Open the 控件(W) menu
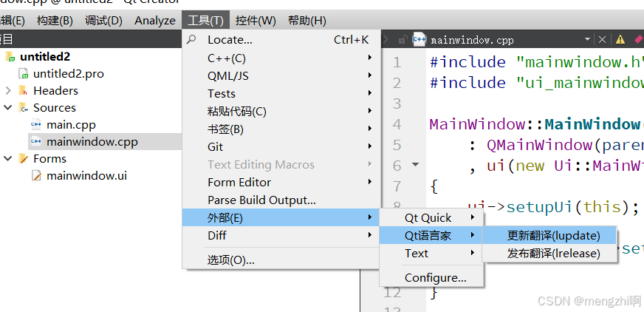This screenshot has height=312, width=644. [256, 20]
